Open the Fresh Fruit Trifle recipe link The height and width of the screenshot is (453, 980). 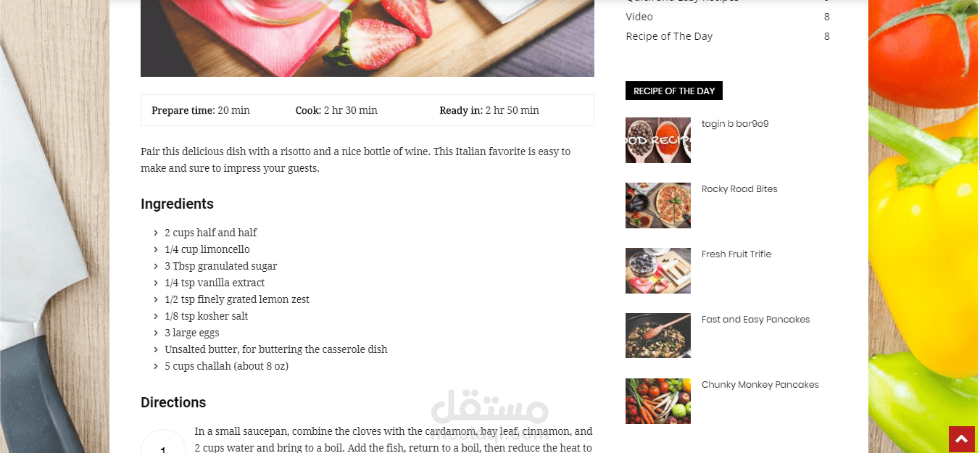[736, 254]
